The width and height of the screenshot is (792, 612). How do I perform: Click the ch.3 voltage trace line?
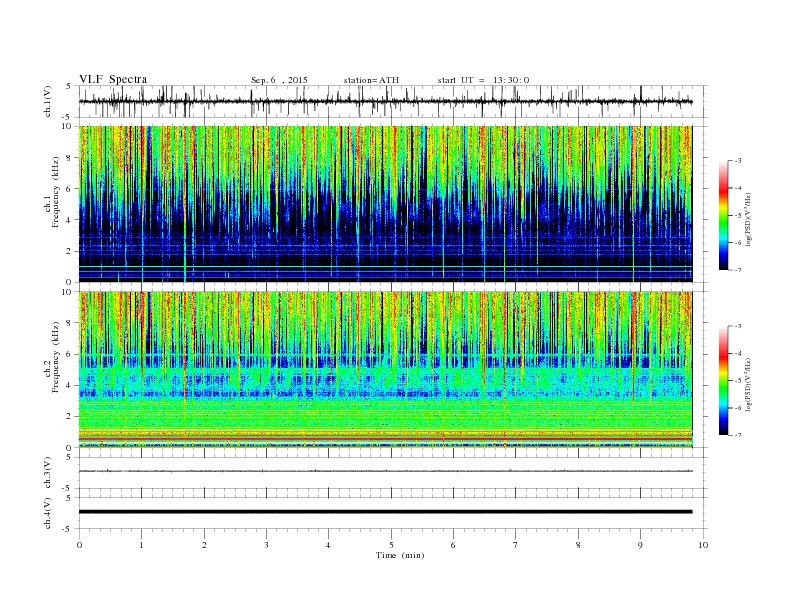click(x=385, y=471)
